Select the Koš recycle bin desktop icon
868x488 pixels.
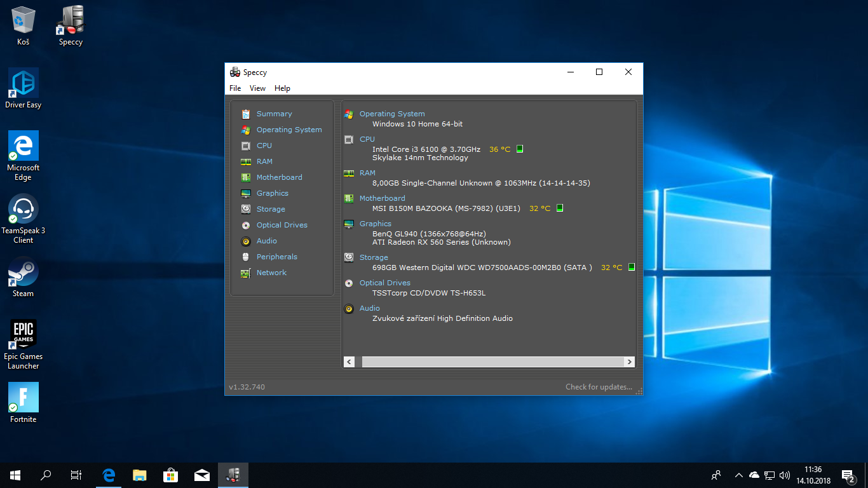pos(24,26)
